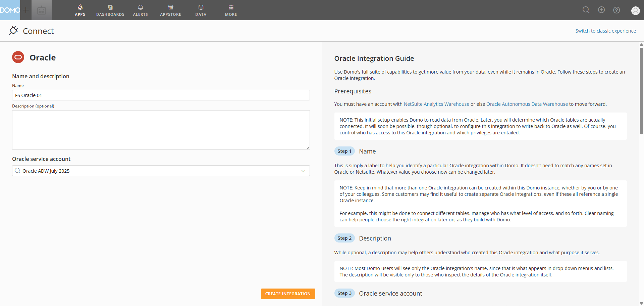Click the plus icon beside Domo logo
644x306 pixels.
[x=26, y=10]
